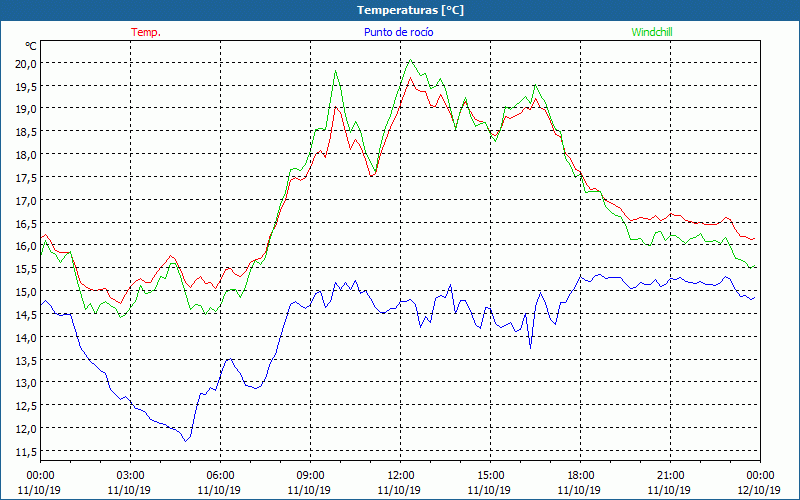Click the 12,0 y-axis value

tap(27, 429)
